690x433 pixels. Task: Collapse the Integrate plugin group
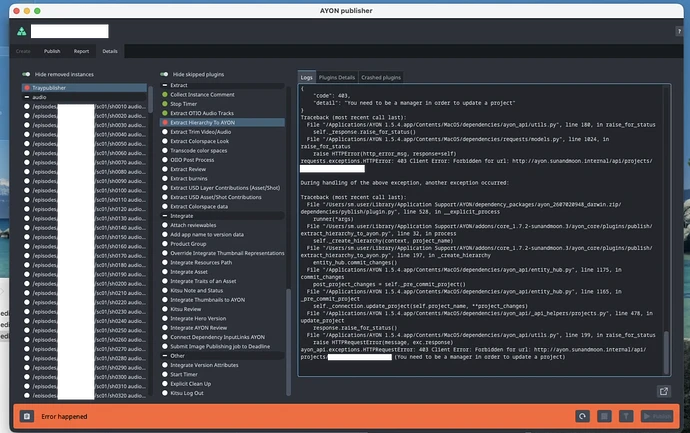pos(165,216)
